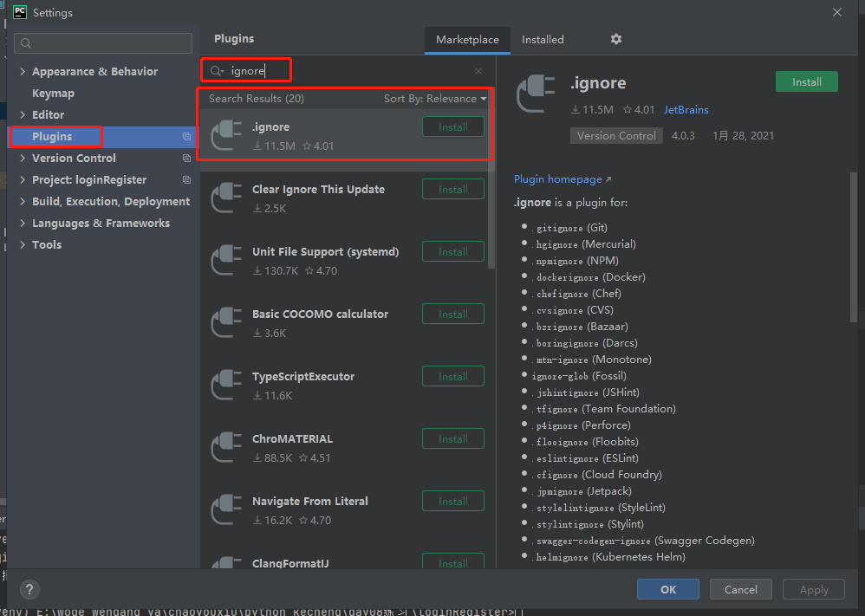The height and width of the screenshot is (616, 865).
Task: Expand the Editor settings node
Action: pyautogui.click(x=23, y=114)
